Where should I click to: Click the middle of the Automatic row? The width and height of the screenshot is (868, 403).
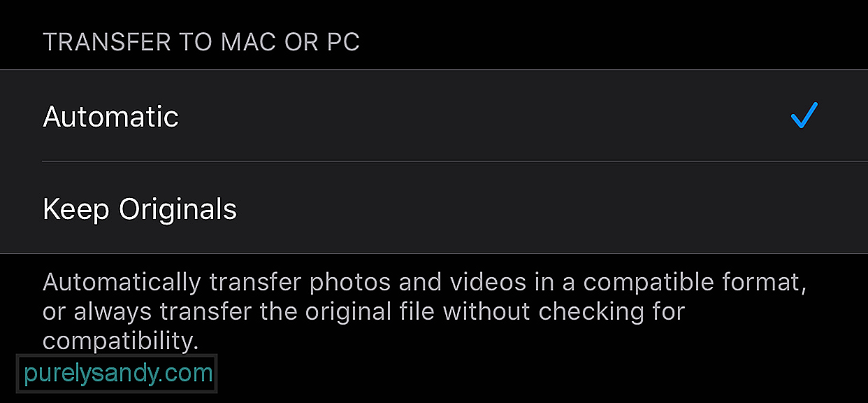coord(434,115)
